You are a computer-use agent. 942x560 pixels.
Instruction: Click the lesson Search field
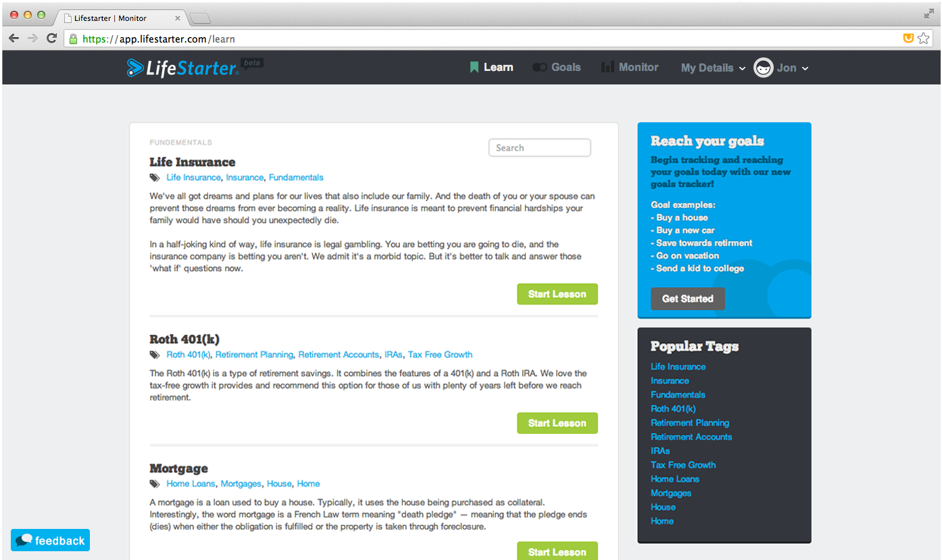540,148
